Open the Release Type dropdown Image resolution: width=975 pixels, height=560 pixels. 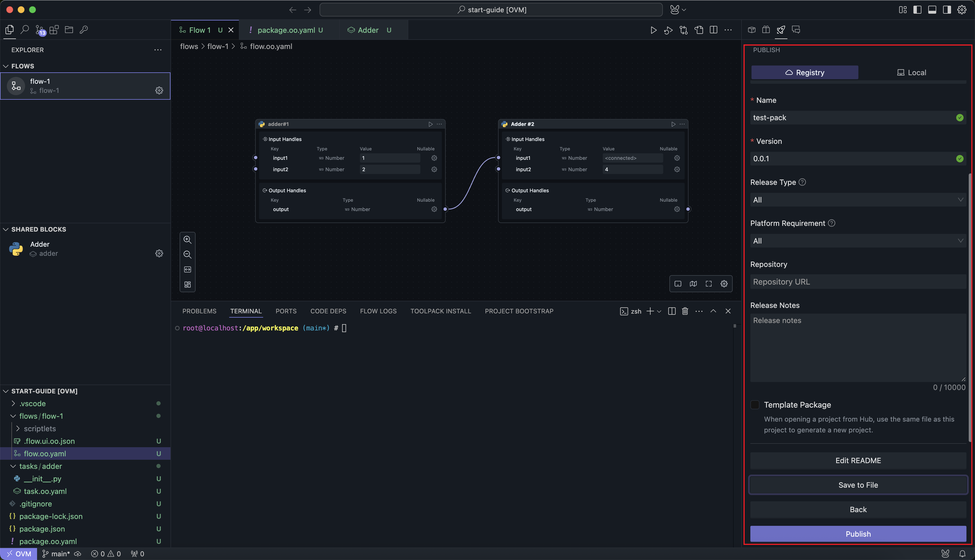(858, 200)
